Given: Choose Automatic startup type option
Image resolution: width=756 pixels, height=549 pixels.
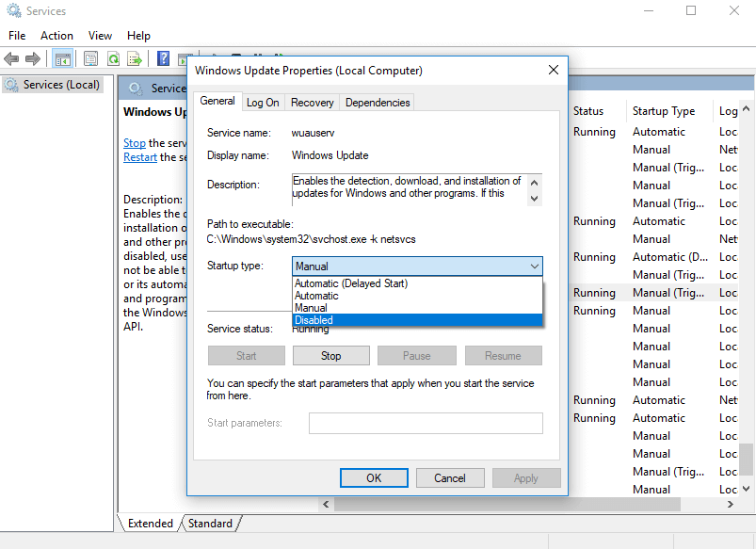Looking at the screenshot, I should click(x=417, y=296).
